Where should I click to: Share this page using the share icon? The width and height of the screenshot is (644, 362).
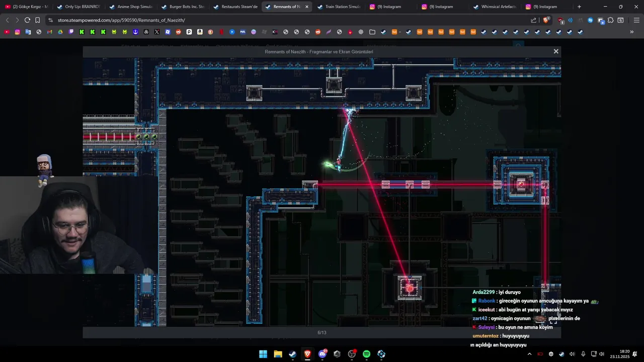click(534, 20)
